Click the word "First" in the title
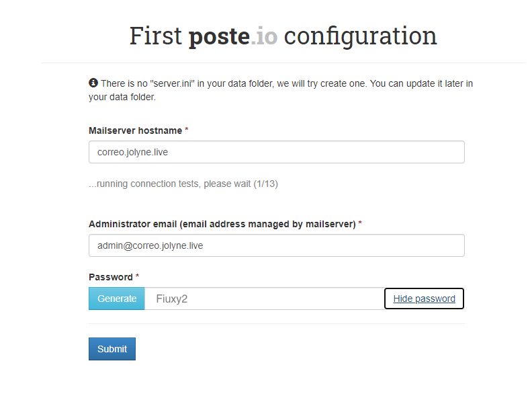This screenshot has height=394, width=532. click(x=156, y=36)
